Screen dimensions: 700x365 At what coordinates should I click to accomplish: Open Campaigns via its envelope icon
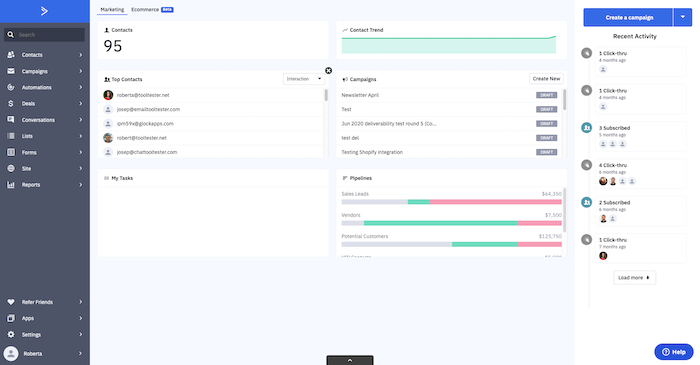(11, 71)
